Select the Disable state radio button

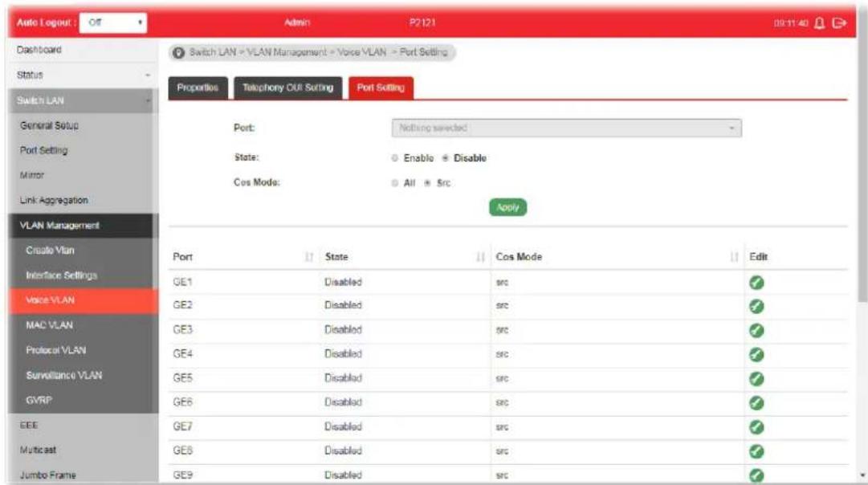445,158
